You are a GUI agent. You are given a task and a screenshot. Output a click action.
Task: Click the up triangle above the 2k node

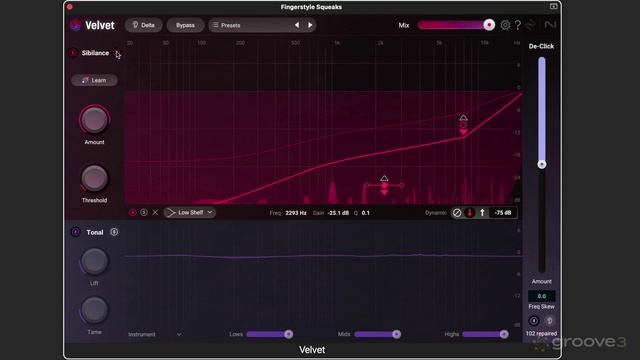tap(384, 178)
